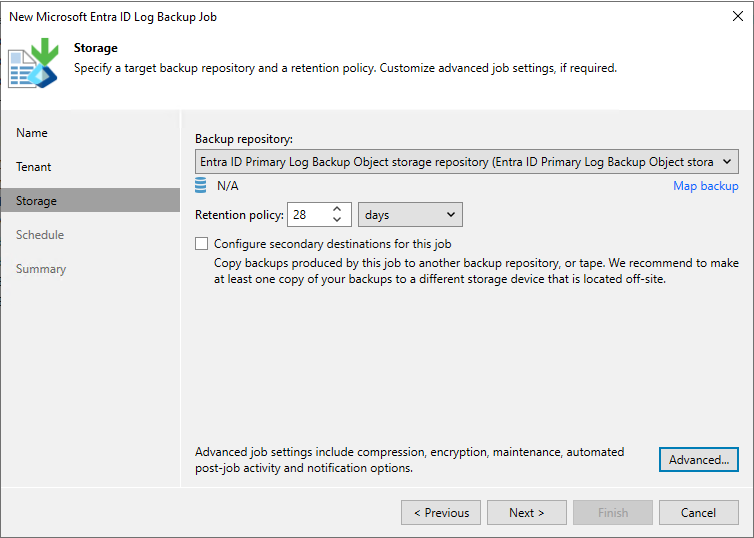The height and width of the screenshot is (538, 754).
Task: Select the Schedule step in sidebar
Action: [40, 235]
